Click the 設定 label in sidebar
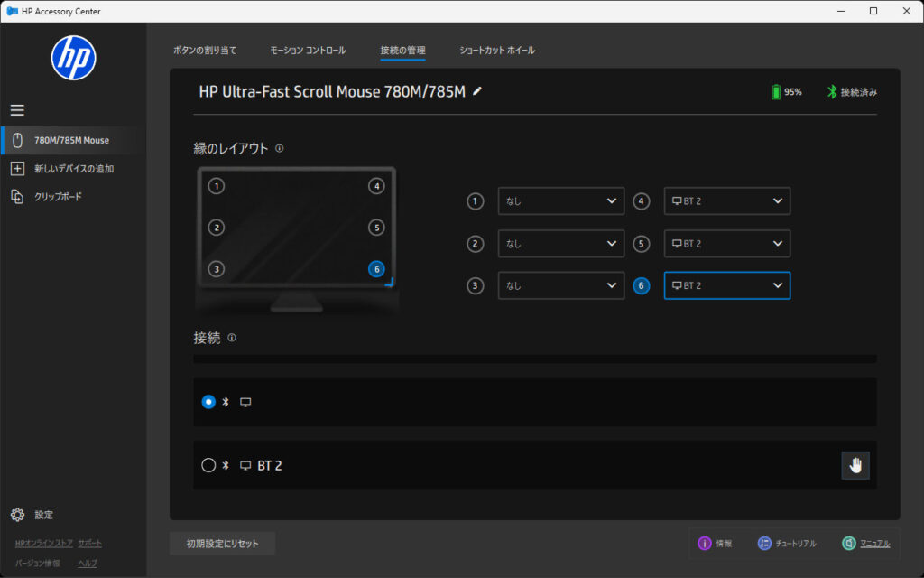 click(43, 515)
